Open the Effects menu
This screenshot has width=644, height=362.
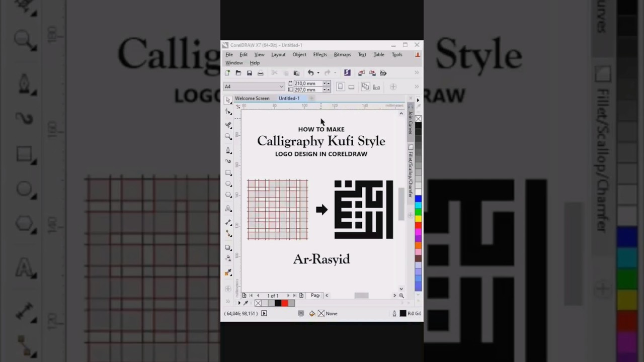[x=320, y=55]
